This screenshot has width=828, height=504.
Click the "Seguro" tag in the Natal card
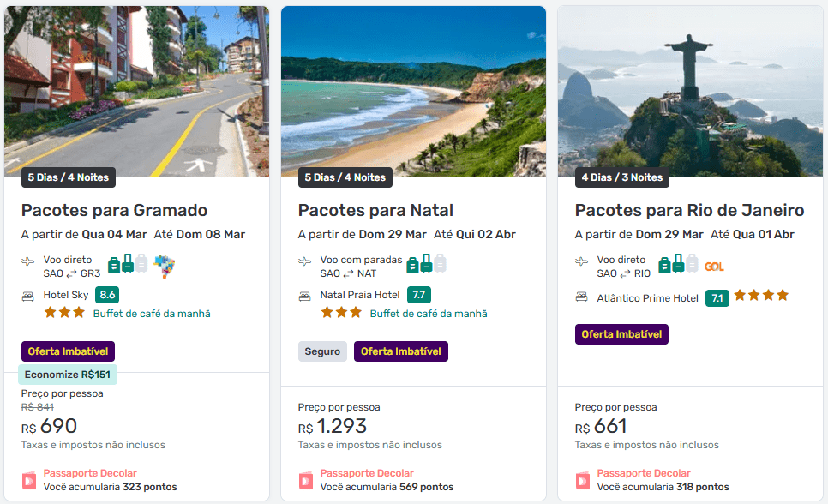tap(322, 351)
